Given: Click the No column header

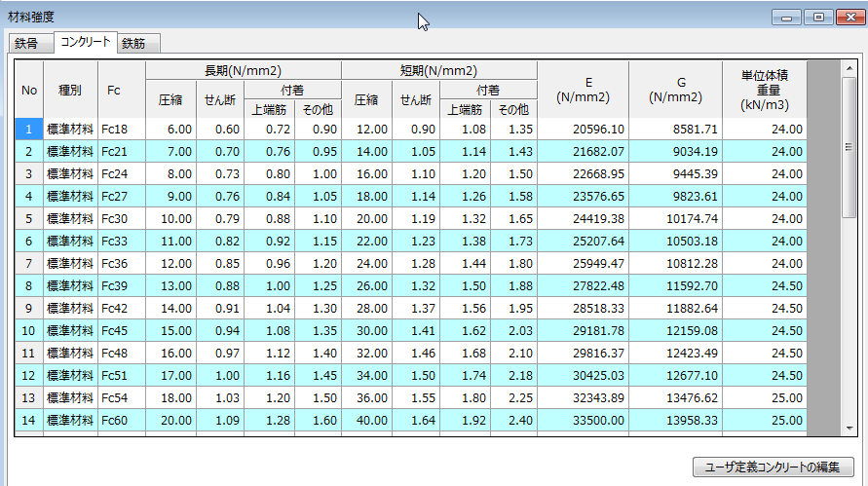Looking at the screenshot, I should pos(29,90).
